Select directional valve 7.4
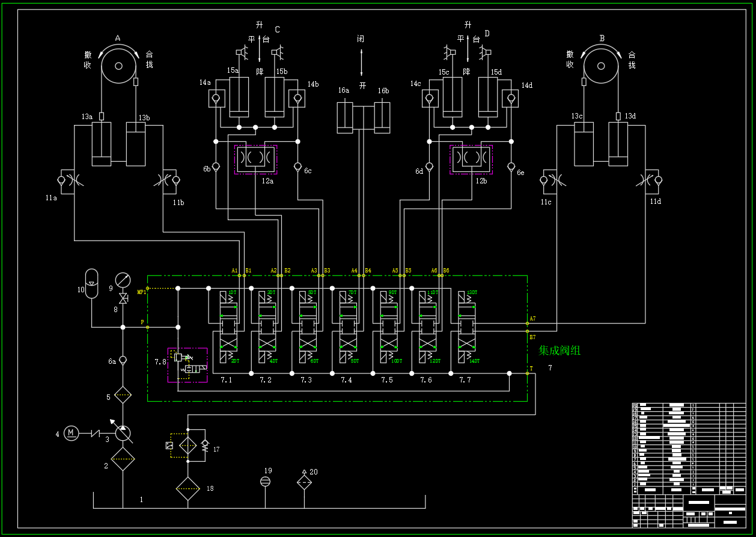The width and height of the screenshot is (756, 537). pyautogui.click(x=348, y=327)
